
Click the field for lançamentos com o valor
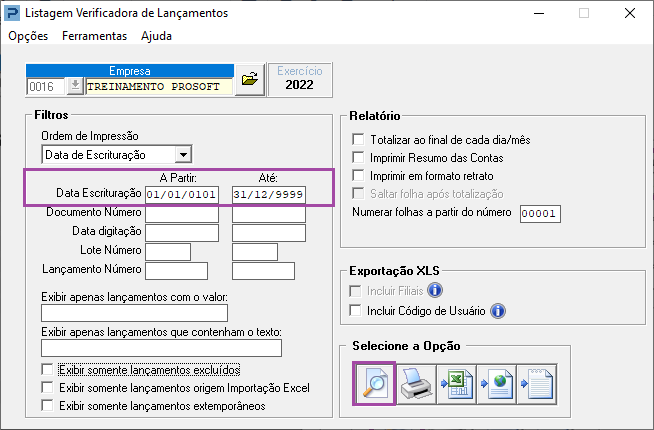tap(134, 313)
